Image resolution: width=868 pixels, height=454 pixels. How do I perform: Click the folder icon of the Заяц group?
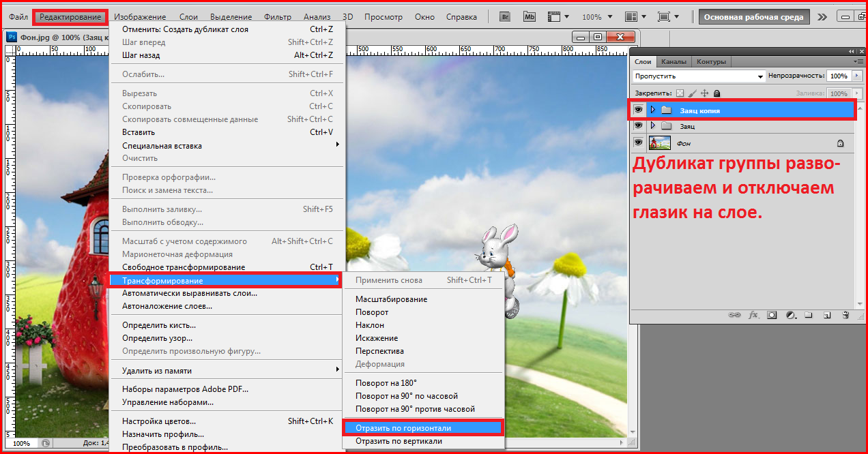point(667,126)
